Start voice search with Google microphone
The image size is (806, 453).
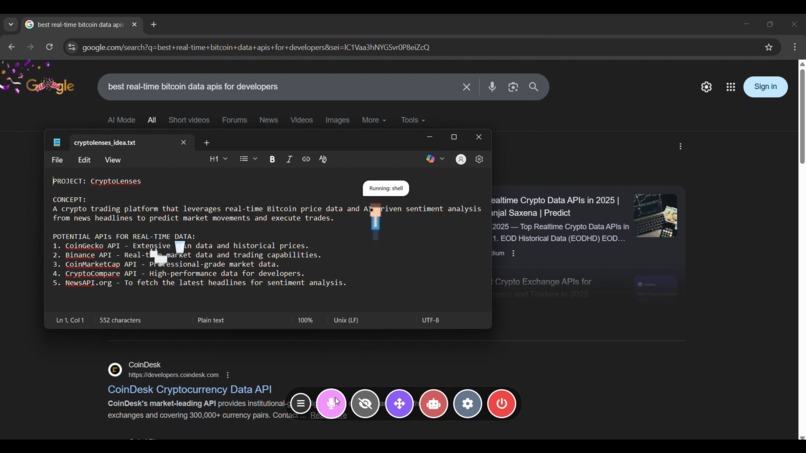[x=492, y=87]
